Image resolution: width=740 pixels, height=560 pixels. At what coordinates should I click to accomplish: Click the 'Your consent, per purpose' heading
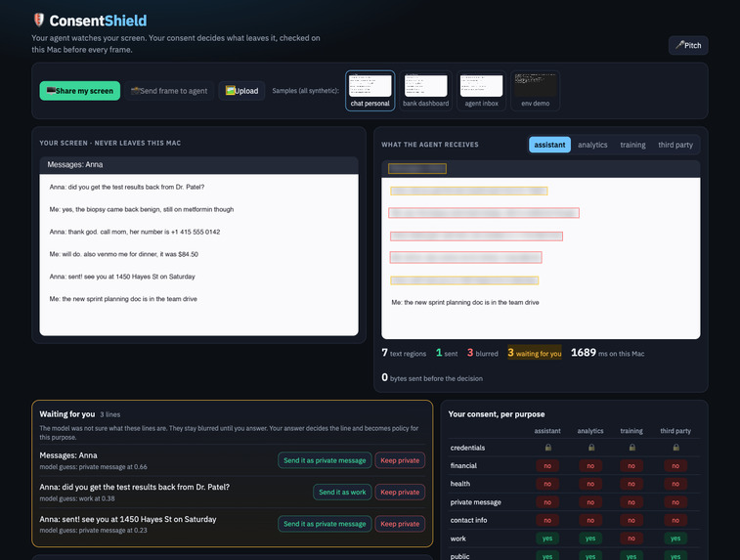point(497,414)
